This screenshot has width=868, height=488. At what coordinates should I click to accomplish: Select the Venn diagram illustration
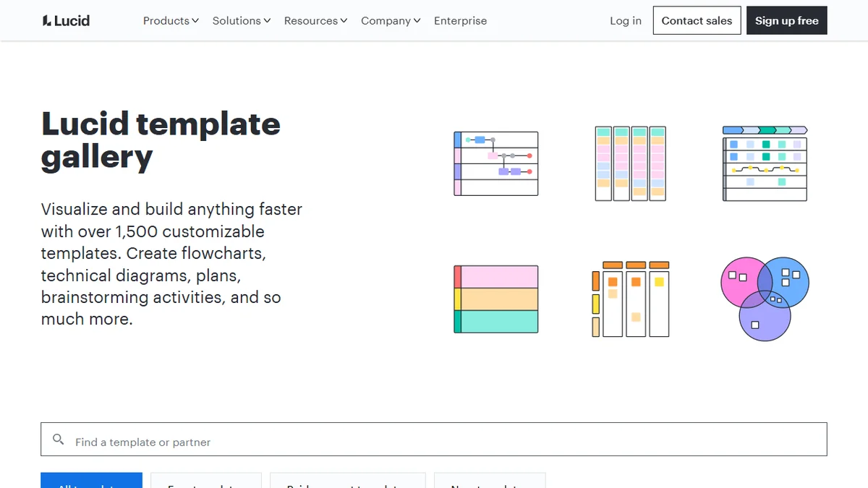(x=765, y=299)
